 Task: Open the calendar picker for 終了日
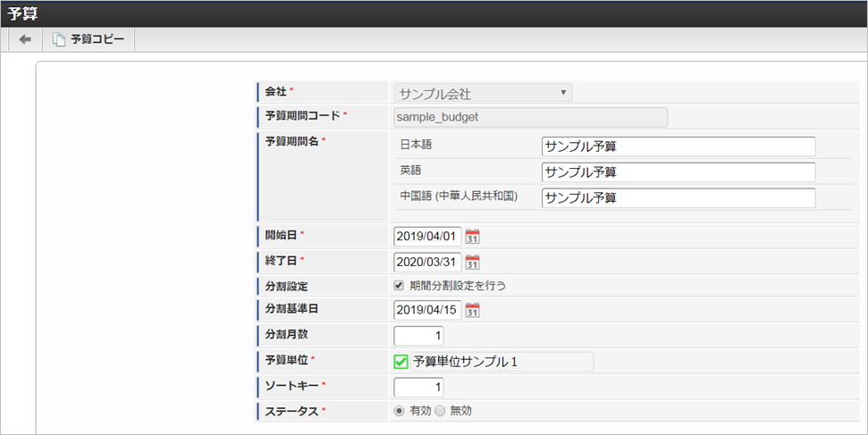pos(472,263)
